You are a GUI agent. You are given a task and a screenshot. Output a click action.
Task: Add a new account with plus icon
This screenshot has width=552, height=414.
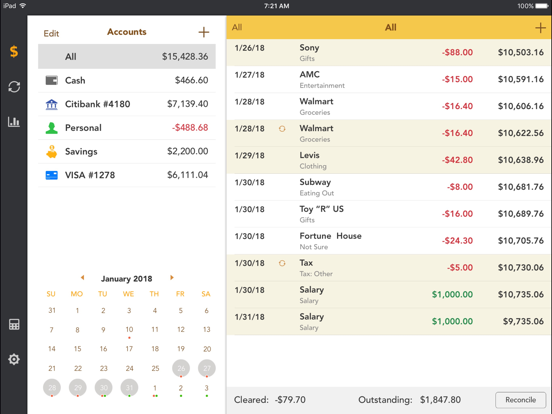tap(203, 32)
